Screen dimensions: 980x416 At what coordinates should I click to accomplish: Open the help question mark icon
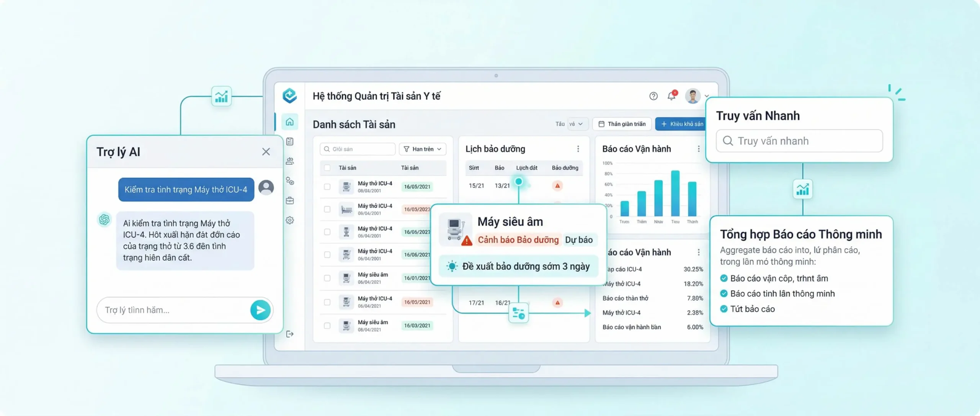click(x=653, y=96)
